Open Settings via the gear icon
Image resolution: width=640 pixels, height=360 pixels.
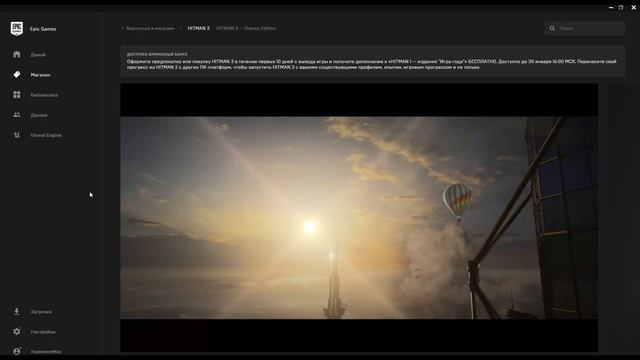tap(17, 331)
